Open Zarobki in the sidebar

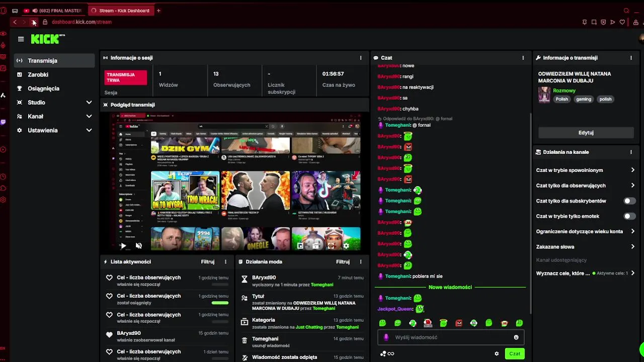tap(54, 74)
